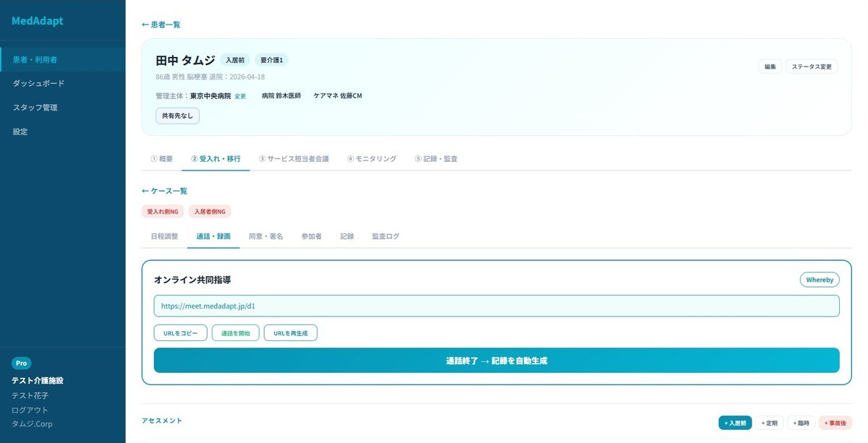Open the 参加者 sub-tab
Screen dimensions: 868x443
pyautogui.click(x=312, y=236)
